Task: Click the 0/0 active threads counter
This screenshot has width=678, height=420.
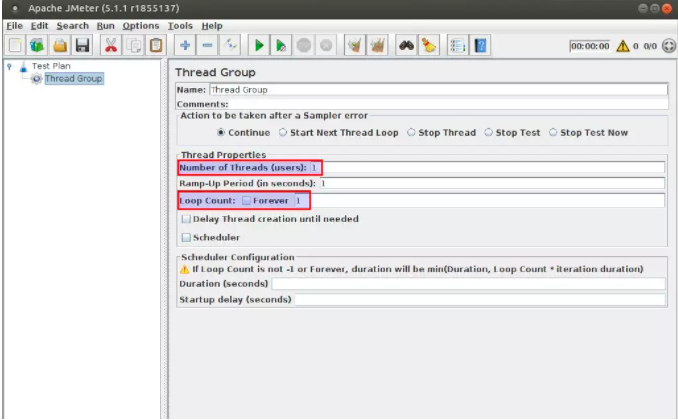Action: pyautogui.click(x=650, y=46)
